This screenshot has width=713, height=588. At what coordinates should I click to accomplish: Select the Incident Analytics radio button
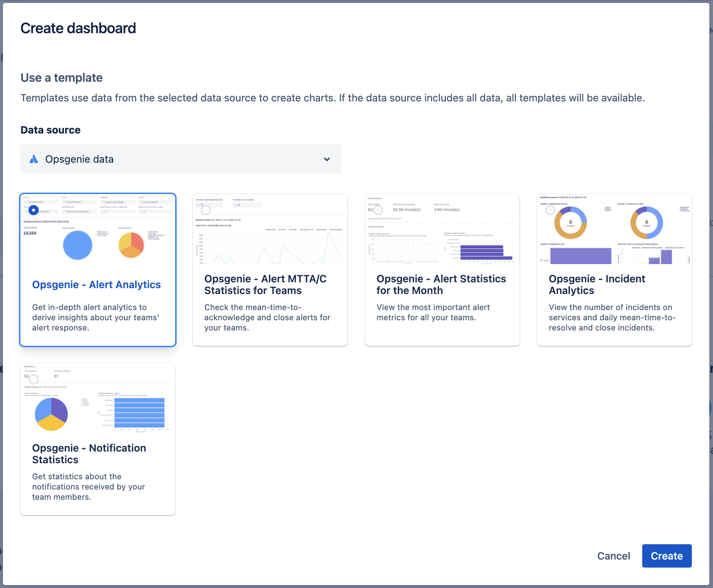(x=550, y=210)
